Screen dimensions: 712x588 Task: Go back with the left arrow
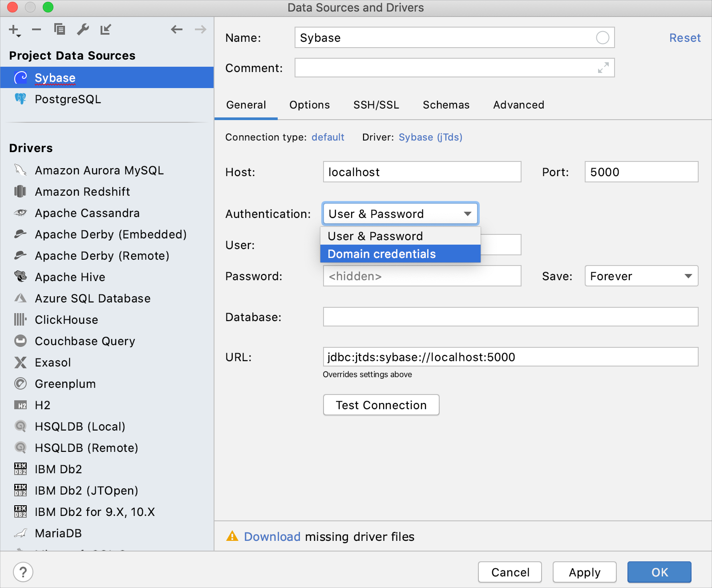[x=177, y=29]
